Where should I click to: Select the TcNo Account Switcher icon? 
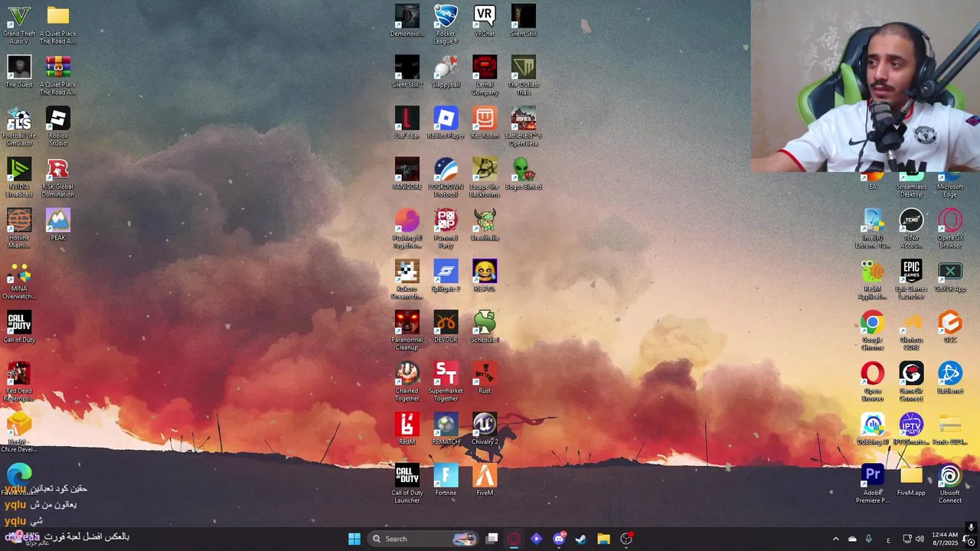tap(911, 229)
